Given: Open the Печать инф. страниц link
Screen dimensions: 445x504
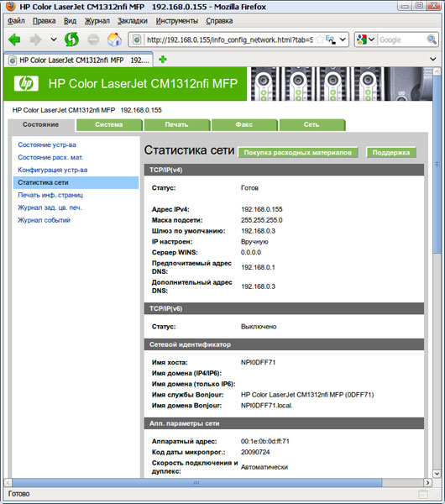Looking at the screenshot, I should 50,195.
